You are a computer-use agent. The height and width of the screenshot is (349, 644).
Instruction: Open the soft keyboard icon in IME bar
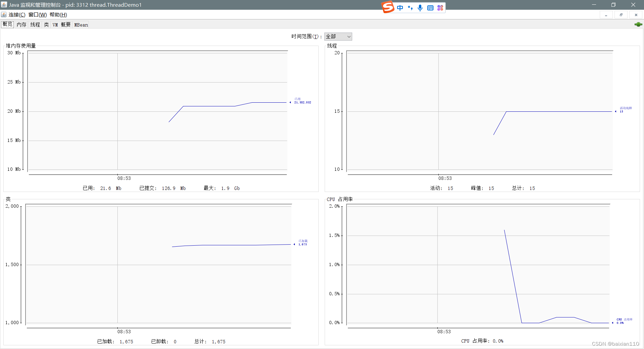click(x=430, y=8)
